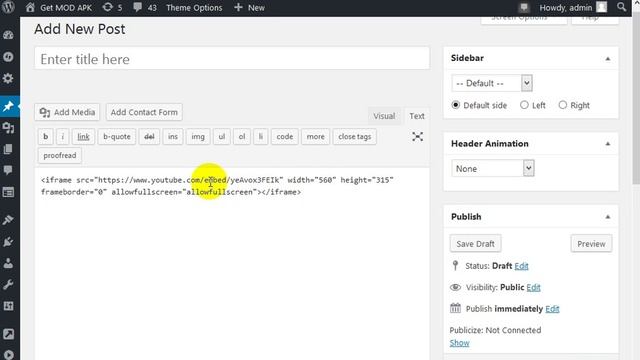Toggle distraction-free writing mode icon
The width and height of the screenshot is (640, 360).
(x=417, y=136)
